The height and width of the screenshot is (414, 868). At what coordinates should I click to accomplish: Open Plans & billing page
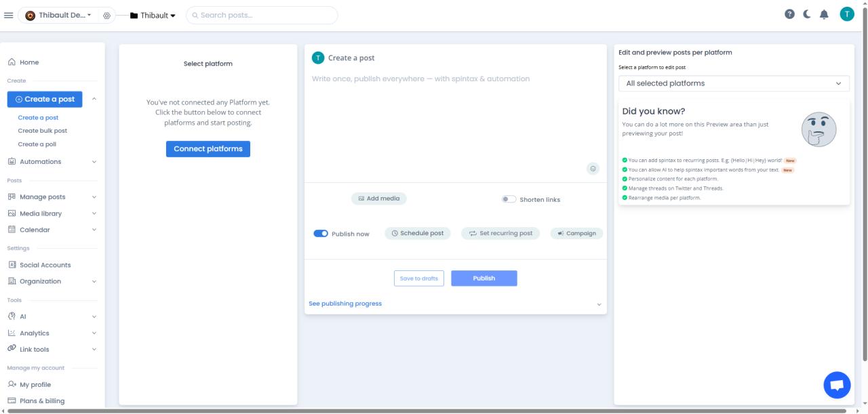pos(42,401)
